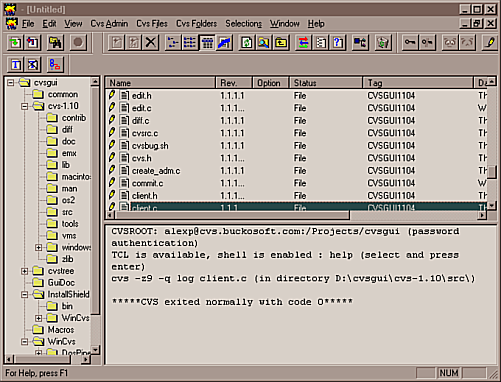Image resolution: width=501 pixels, height=382 pixels.
Task: Click the Tag column header
Action: click(418, 83)
